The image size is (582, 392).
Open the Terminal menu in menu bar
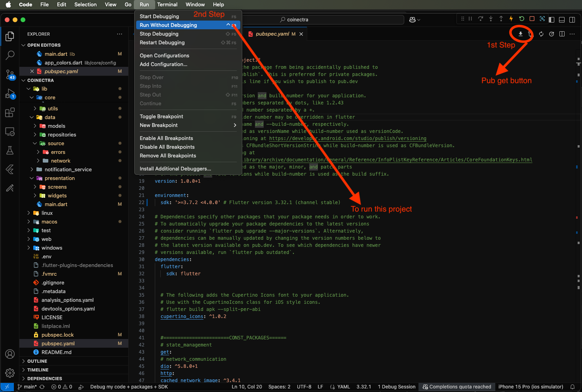click(x=167, y=4)
